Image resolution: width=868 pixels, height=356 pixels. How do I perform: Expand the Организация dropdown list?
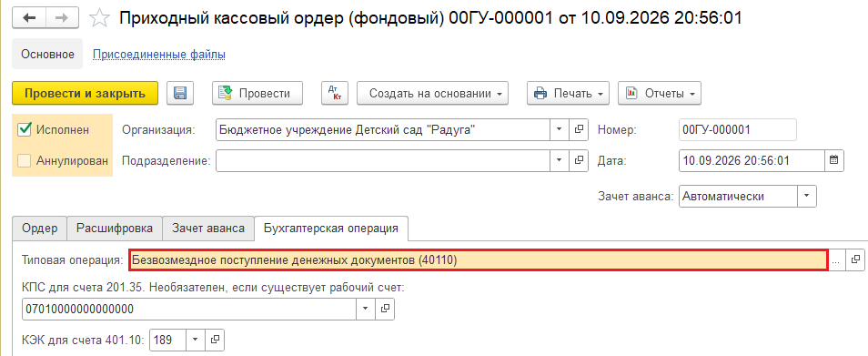click(560, 129)
